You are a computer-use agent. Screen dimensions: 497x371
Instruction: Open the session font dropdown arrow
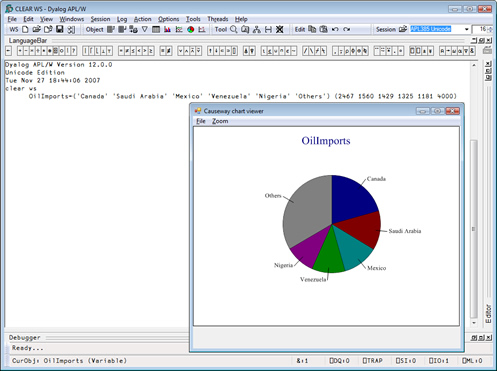[466, 29]
